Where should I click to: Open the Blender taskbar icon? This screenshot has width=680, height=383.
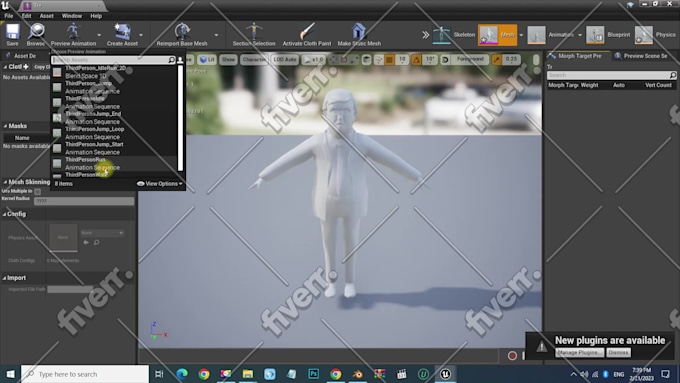coord(357,373)
